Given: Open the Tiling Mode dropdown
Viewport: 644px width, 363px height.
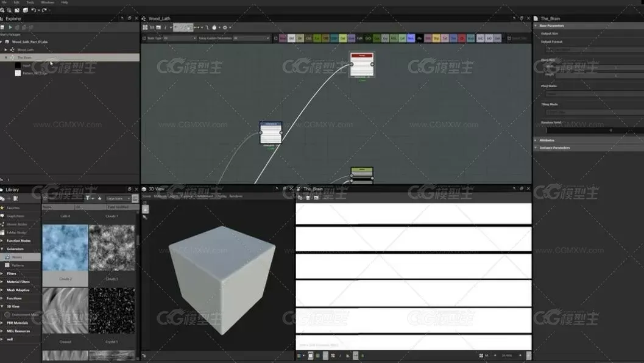Looking at the screenshot, I should click(595, 112).
